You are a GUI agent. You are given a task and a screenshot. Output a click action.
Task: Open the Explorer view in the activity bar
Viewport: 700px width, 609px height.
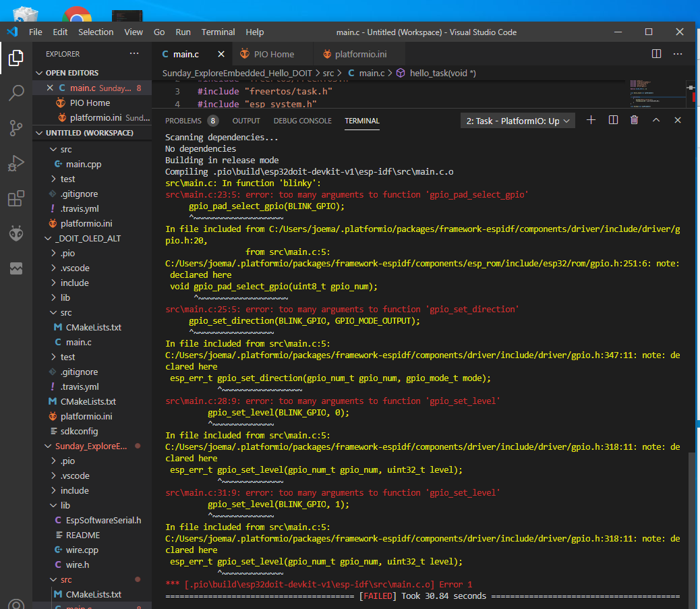(x=16, y=57)
